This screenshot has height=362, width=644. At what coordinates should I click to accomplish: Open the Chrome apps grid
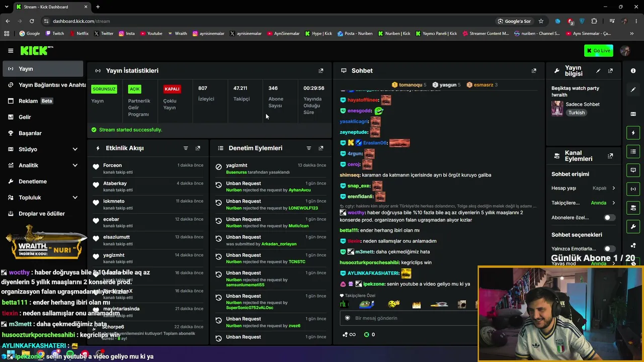click(x=7, y=34)
